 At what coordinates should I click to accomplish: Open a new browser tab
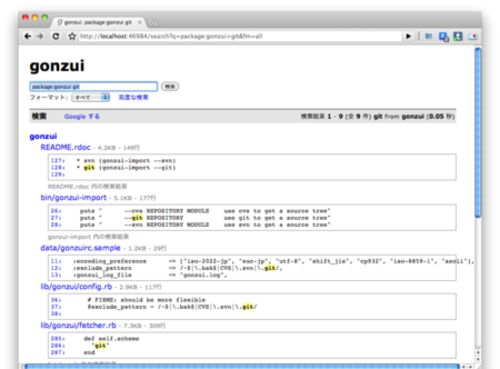tap(153, 23)
